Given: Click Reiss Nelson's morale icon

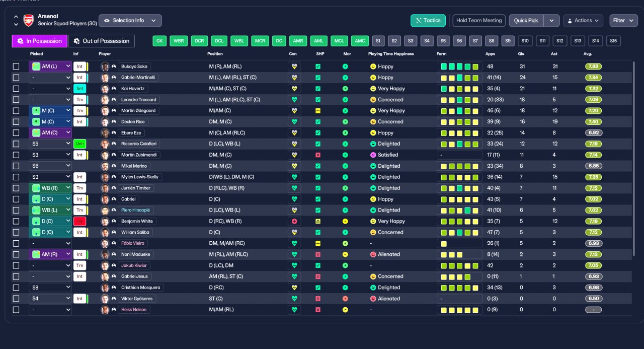Looking at the screenshot, I should coord(345,310).
